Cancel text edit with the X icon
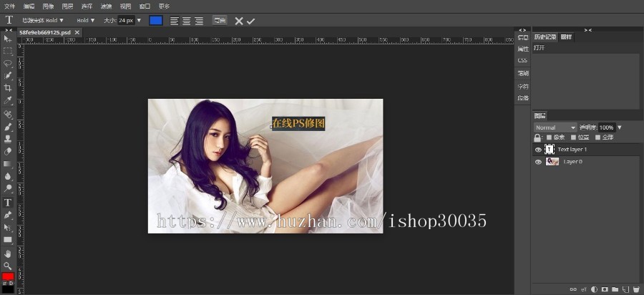The height and width of the screenshot is (295, 644). [238, 21]
